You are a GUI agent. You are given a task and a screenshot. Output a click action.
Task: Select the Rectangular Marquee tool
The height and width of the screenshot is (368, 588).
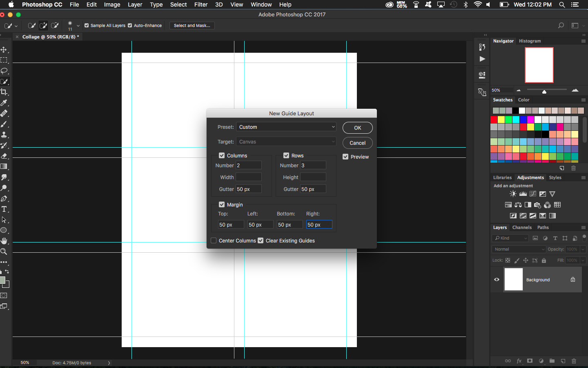pos(4,60)
